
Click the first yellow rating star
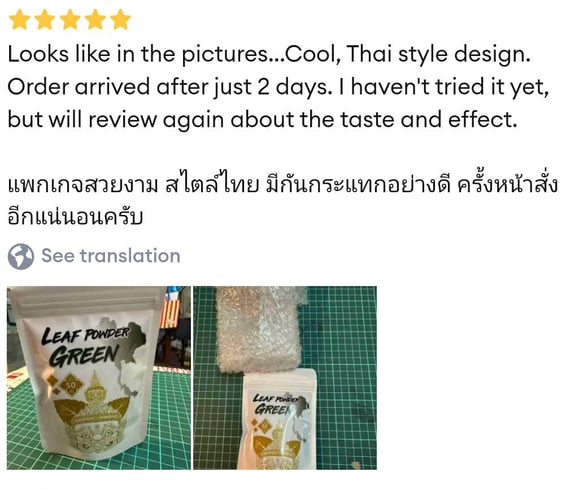tap(19, 19)
